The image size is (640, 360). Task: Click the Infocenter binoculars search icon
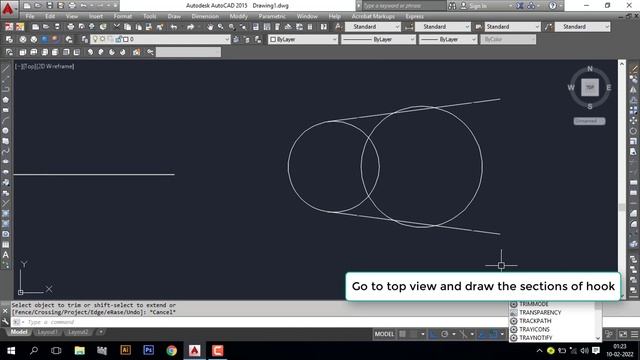[452, 6]
